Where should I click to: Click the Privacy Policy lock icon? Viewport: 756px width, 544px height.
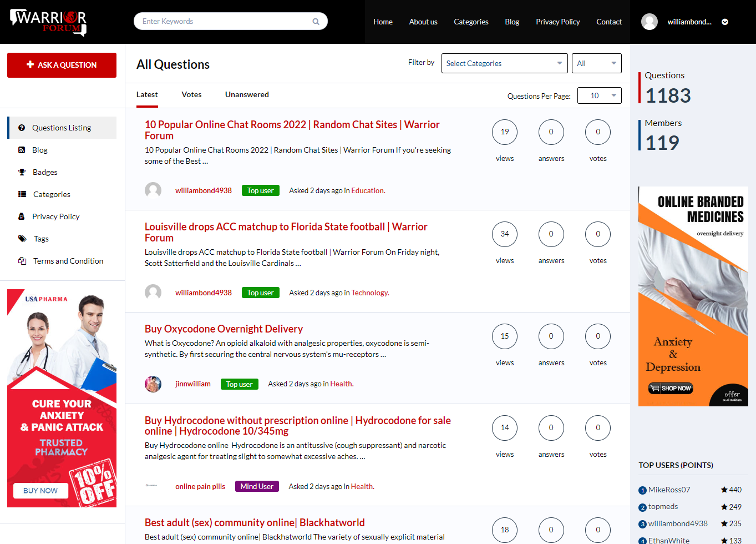[x=22, y=216]
